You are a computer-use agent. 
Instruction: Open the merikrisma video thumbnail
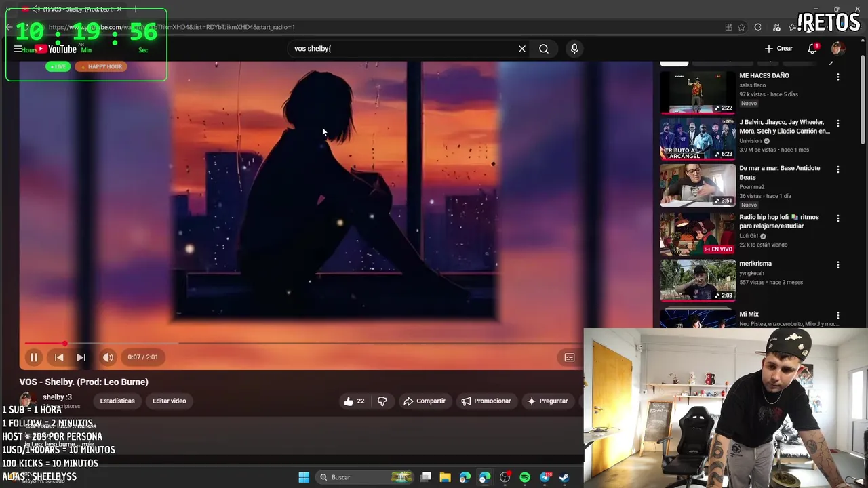click(x=697, y=281)
